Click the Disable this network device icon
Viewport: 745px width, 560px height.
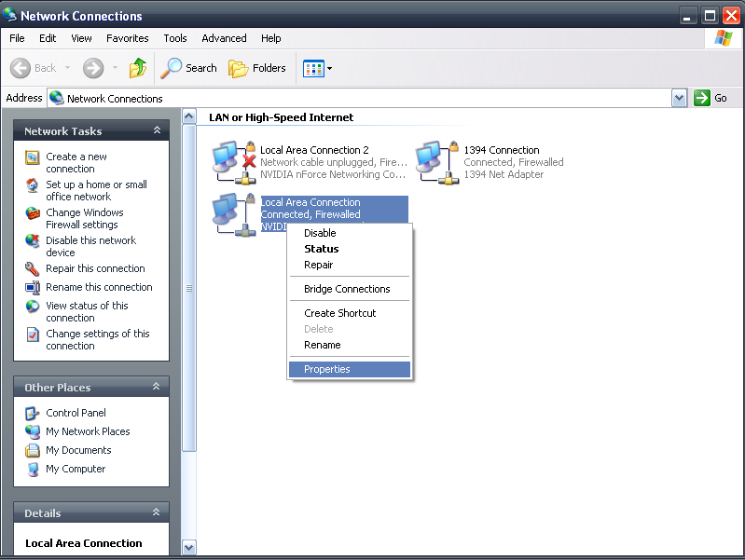click(x=33, y=241)
